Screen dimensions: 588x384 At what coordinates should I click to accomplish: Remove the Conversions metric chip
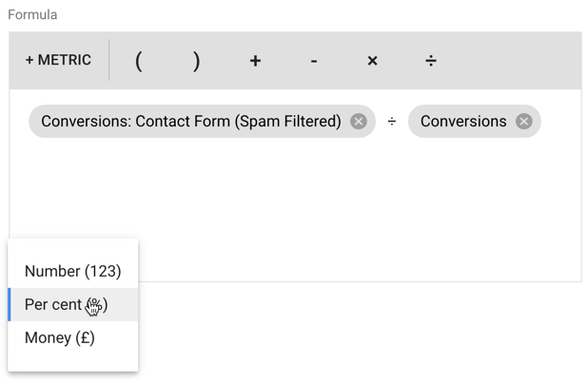coord(523,122)
